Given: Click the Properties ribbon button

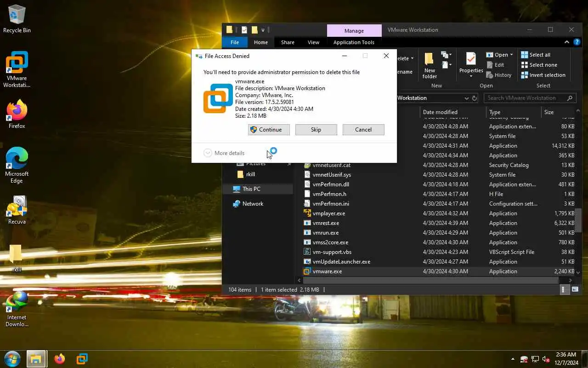Looking at the screenshot, I should pyautogui.click(x=471, y=62).
